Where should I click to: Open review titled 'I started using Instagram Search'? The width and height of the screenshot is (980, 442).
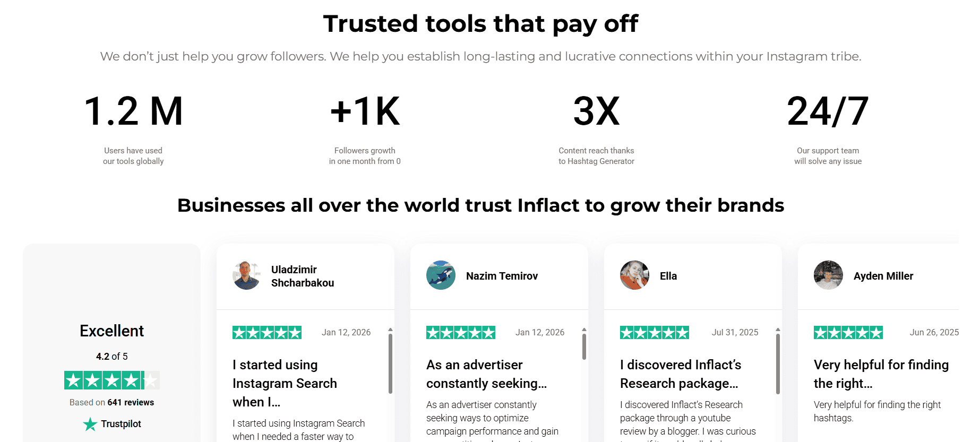click(x=285, y=383)
